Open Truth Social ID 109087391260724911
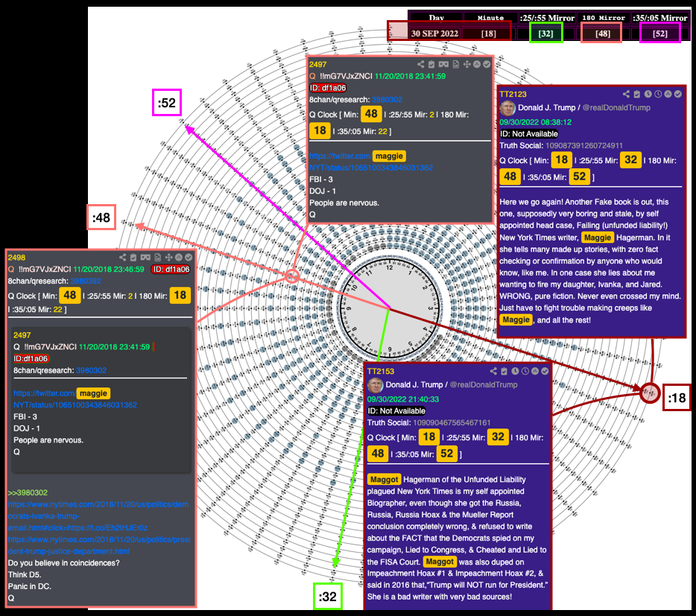The height and width of the screenshot is (616, 696). 583,145
